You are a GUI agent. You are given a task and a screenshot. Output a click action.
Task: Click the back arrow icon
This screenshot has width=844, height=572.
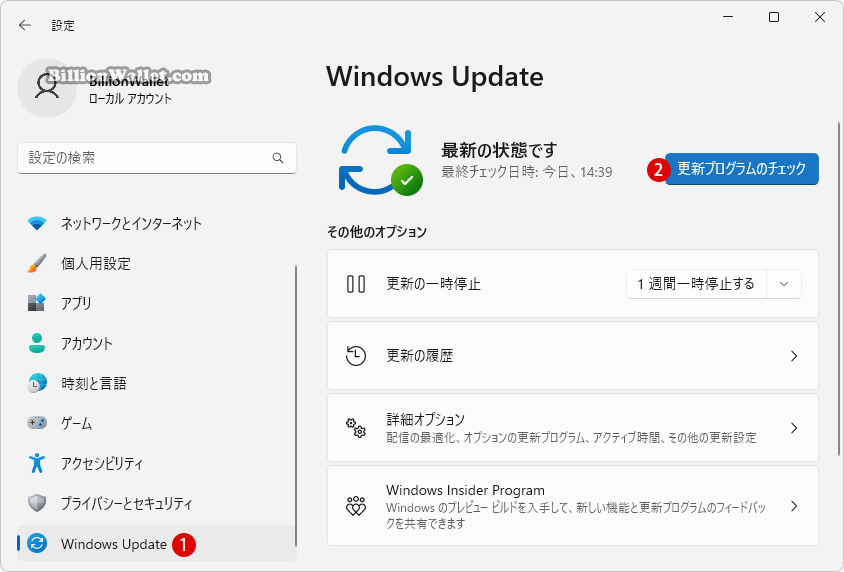pyautogui.click(x=25, y=25)
